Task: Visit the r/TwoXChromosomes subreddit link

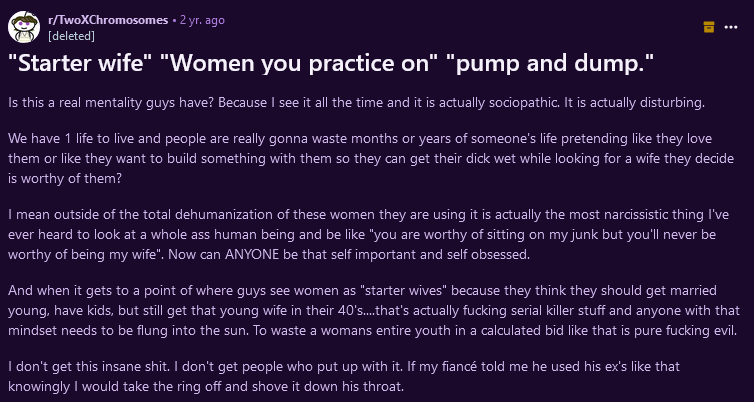Action: [108, 20]
